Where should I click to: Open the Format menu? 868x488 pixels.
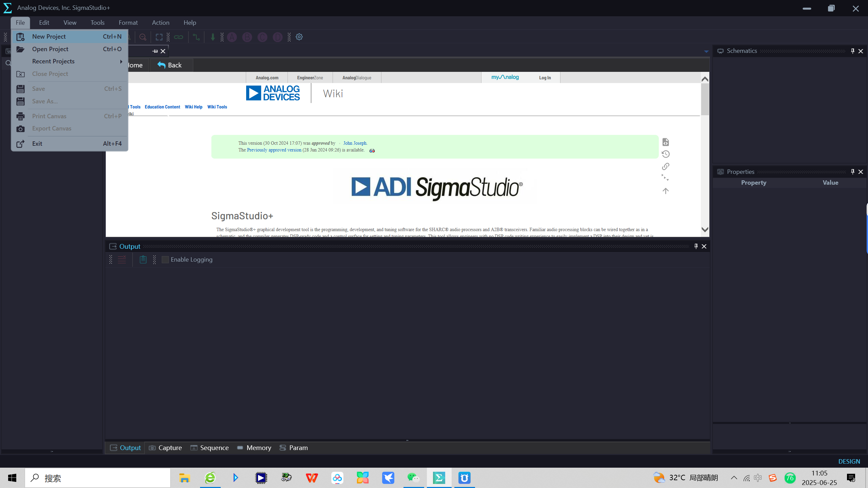click(x=128, y=23)
